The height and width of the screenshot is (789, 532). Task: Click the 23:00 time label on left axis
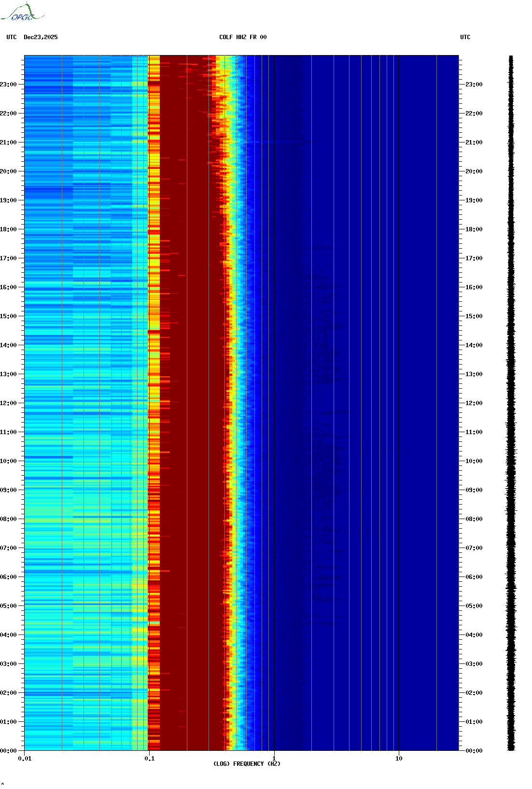click(x=9, y=85)
